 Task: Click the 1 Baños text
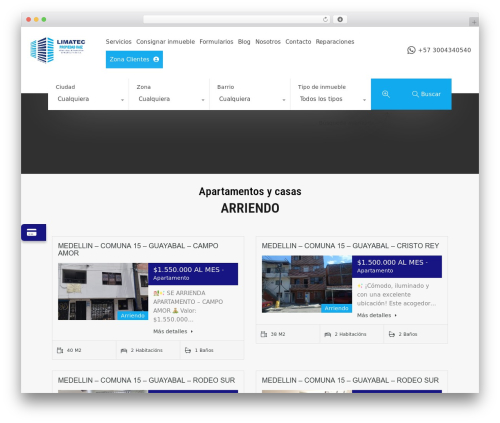coord(204,350)
